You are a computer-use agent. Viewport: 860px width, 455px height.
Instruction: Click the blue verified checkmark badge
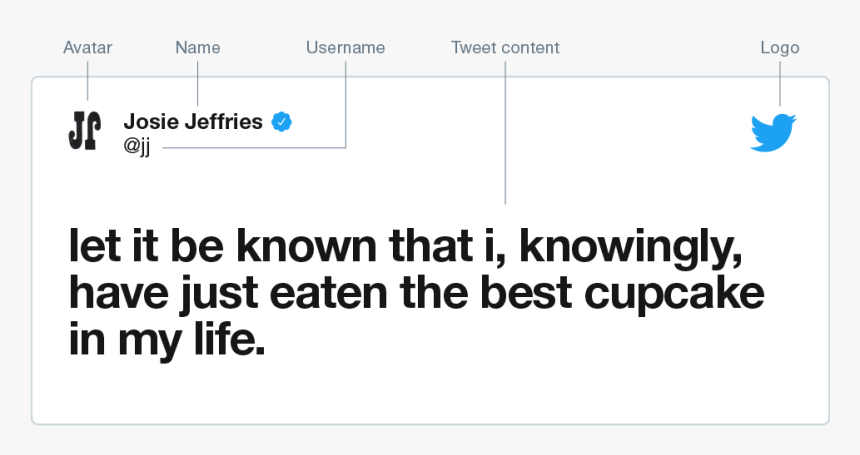(x=281, y=122)
